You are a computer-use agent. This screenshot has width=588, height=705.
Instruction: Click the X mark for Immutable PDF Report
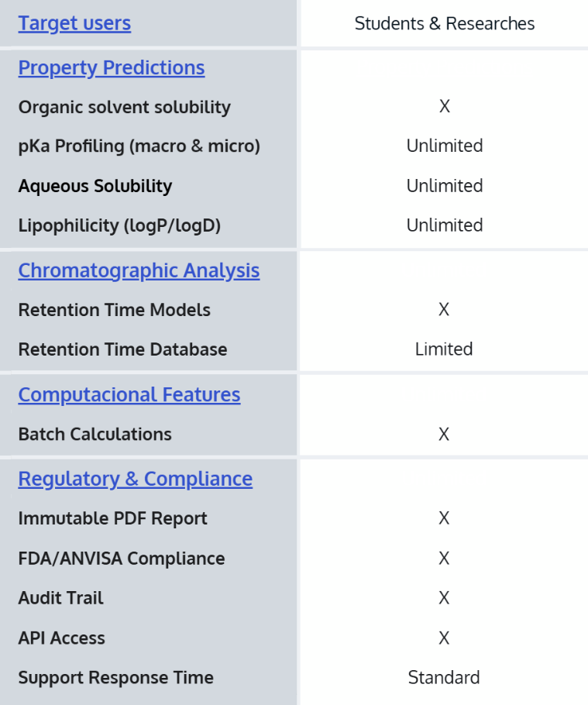click(444, 518)
